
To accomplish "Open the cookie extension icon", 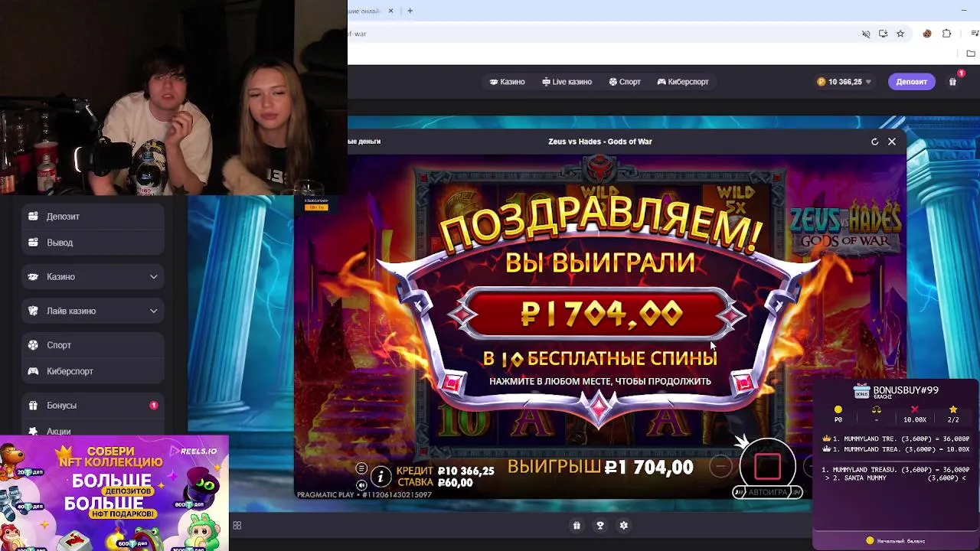I will [927, 34].
